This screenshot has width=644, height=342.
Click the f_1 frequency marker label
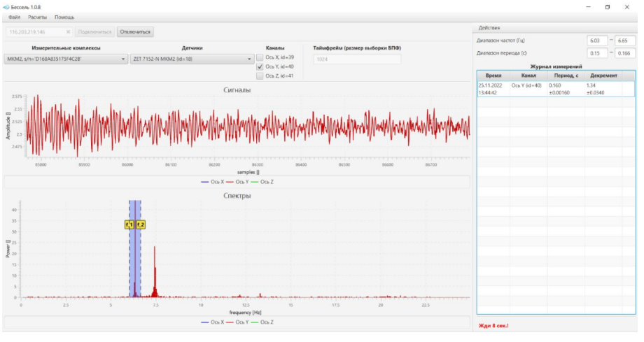[129, 225]
